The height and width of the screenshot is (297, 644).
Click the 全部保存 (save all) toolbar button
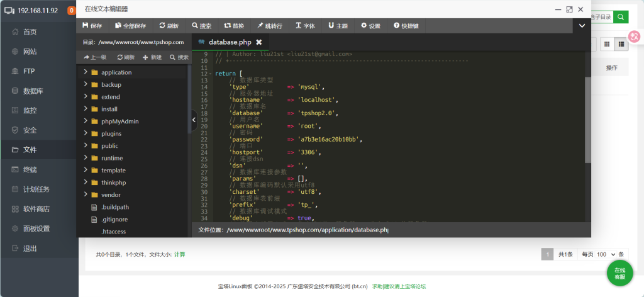(130, 26)
